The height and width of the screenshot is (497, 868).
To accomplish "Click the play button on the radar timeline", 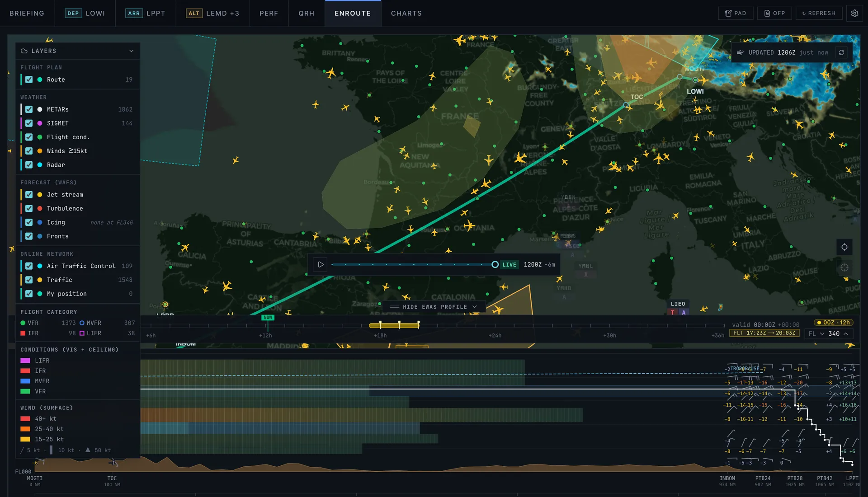I will [321, 265].
